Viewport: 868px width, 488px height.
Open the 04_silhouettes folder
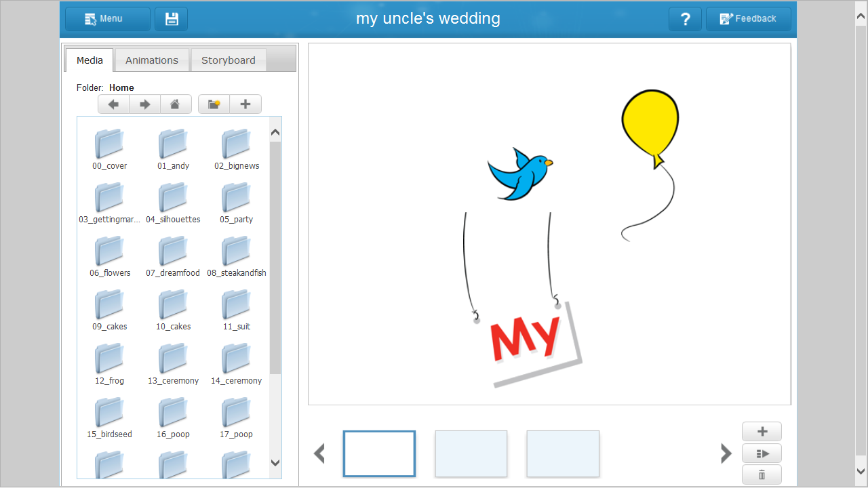coord(174,203)
